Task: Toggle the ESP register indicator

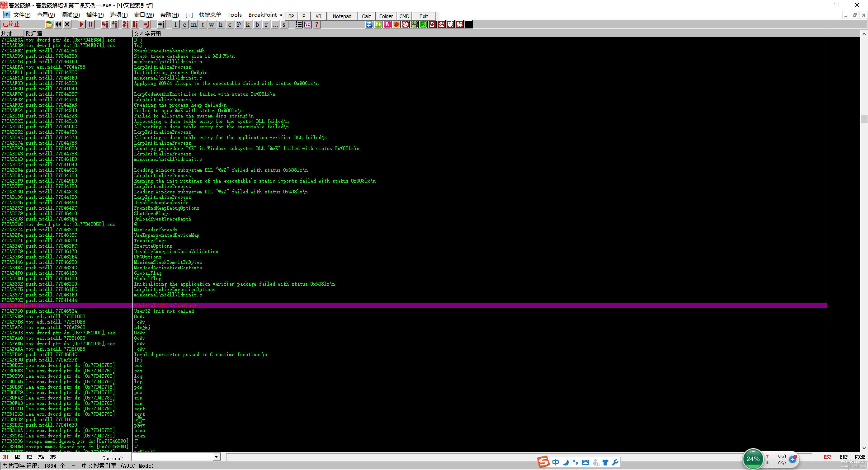Action: click(x=827, y=457)
